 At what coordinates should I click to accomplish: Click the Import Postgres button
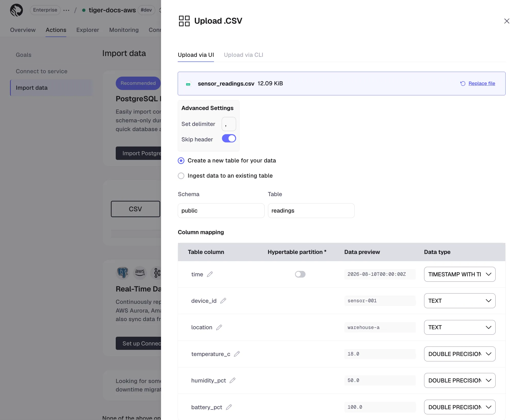click(x=138, y=153)
